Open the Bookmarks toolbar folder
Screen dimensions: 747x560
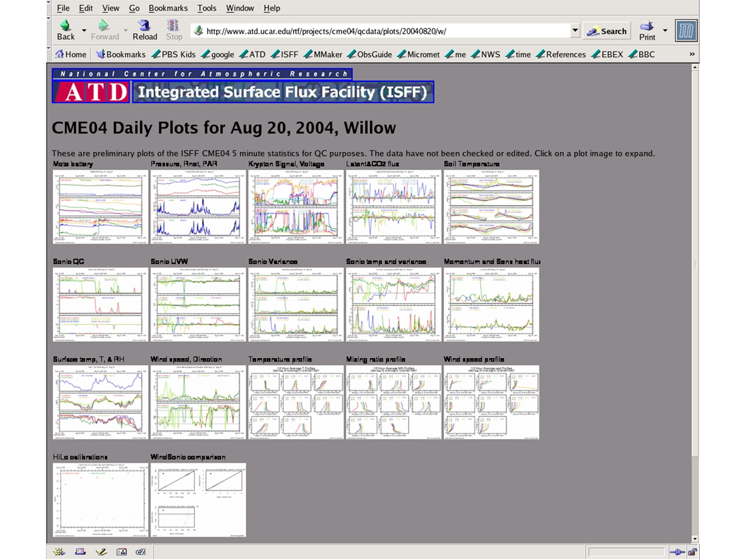[121, 54]
